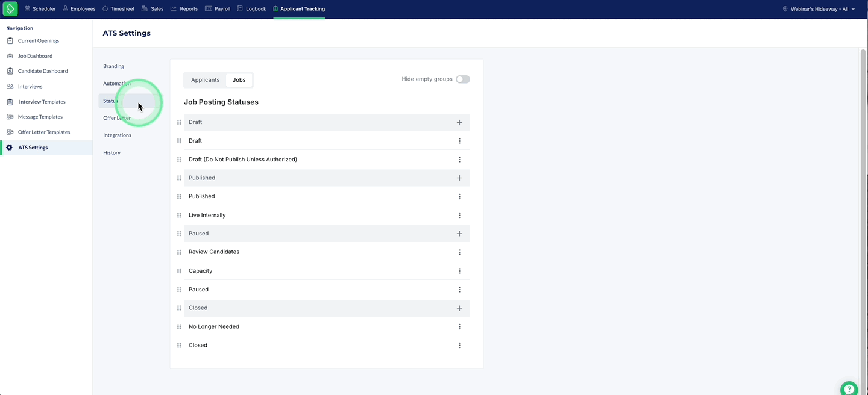Click the drag handle of the Closed group header
Image resolution: width=868 pixels, height=395 pixels.
[x=179, y=308]
